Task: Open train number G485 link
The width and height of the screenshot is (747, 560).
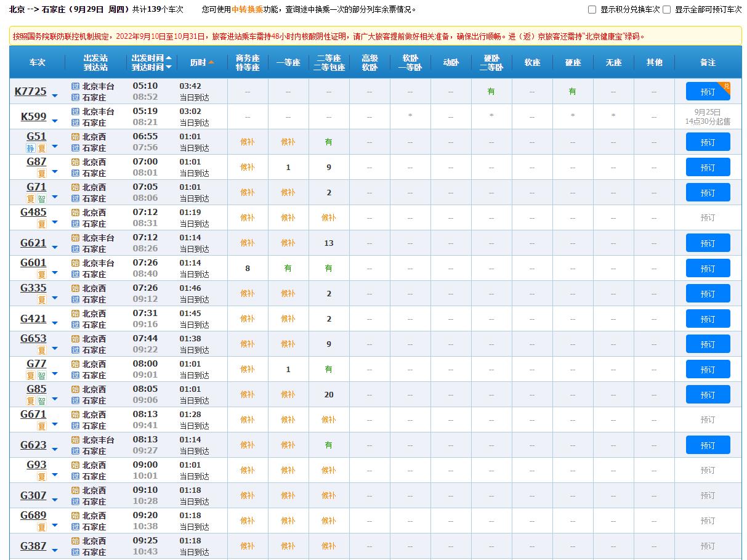Action: (33, 213)
